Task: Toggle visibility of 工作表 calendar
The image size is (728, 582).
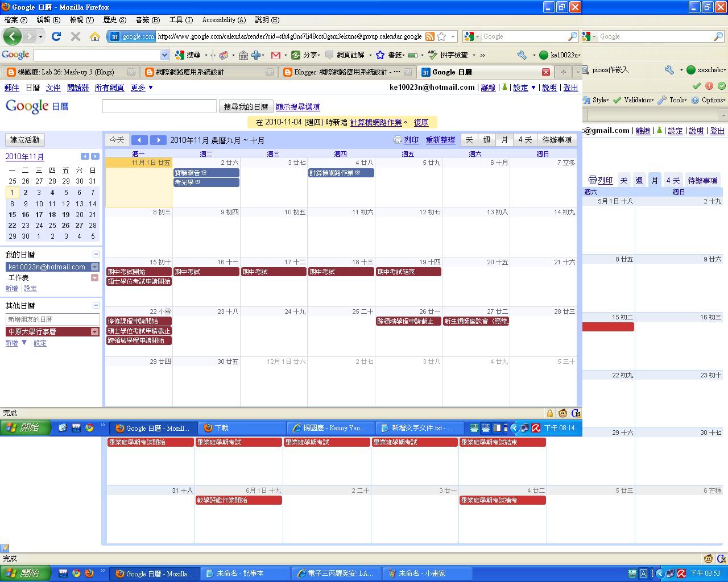Action: tap(18, 278)
